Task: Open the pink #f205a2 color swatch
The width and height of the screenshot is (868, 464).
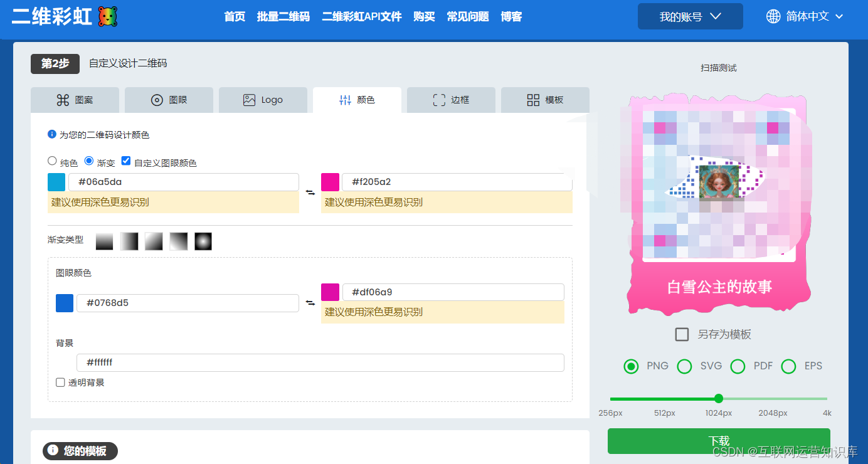Action: tap(330, 182)
